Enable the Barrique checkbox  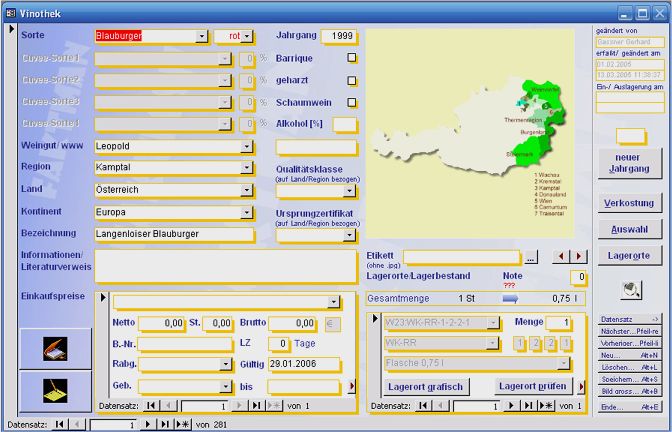pos(351,58)
